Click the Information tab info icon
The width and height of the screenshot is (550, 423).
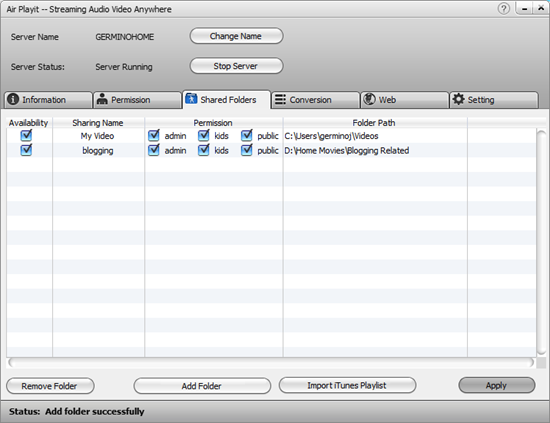click(13, 99)
